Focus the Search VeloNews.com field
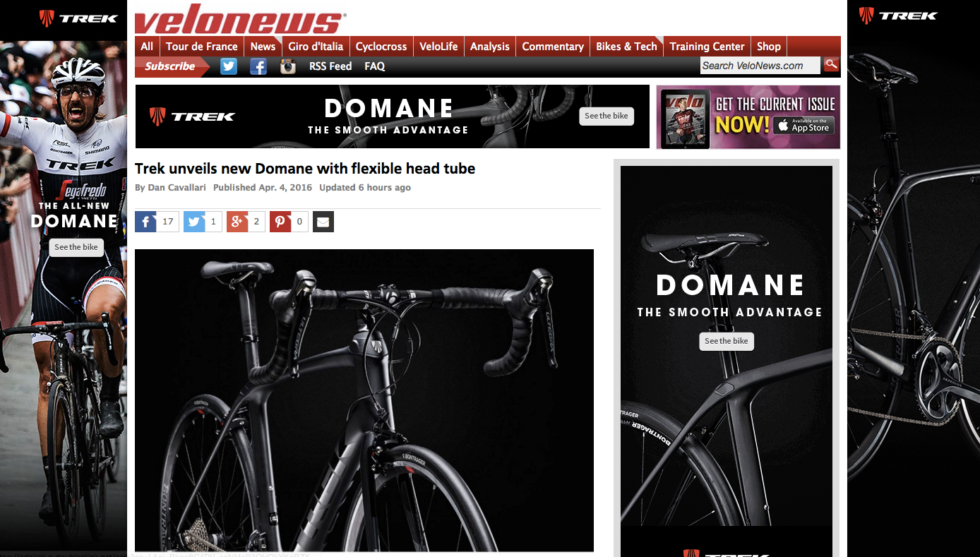The width and height of the screenshot is (980, 557). 760,66
